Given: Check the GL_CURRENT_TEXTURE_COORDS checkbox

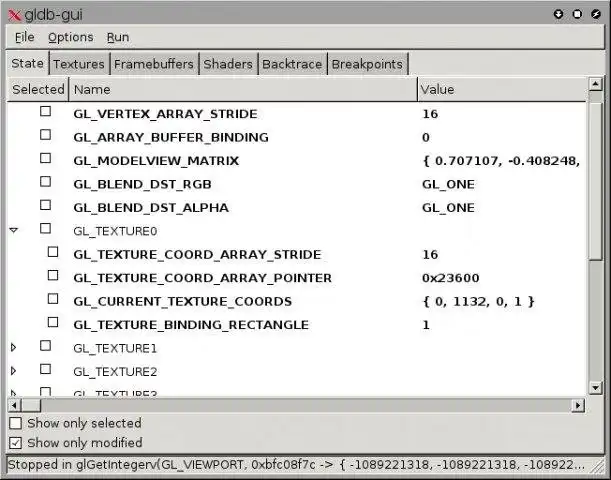Looking at the screenshot, I should click(x=53, y=299).
